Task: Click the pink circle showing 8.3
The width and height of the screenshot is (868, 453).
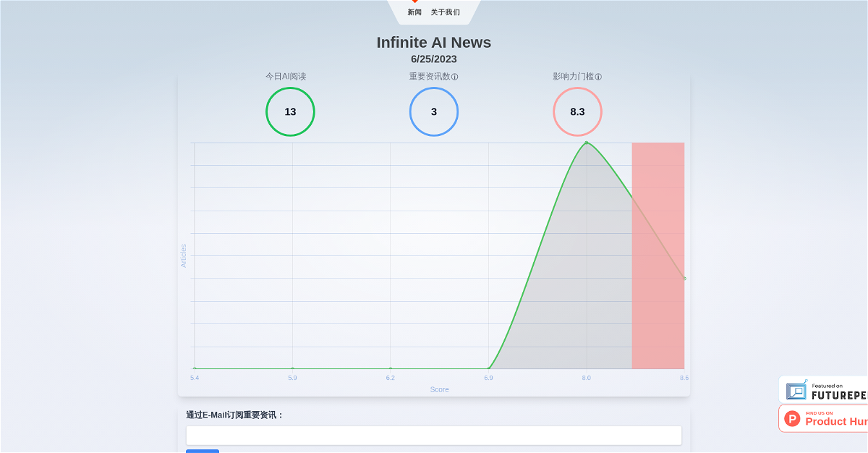Action: [x=577, y=111]
